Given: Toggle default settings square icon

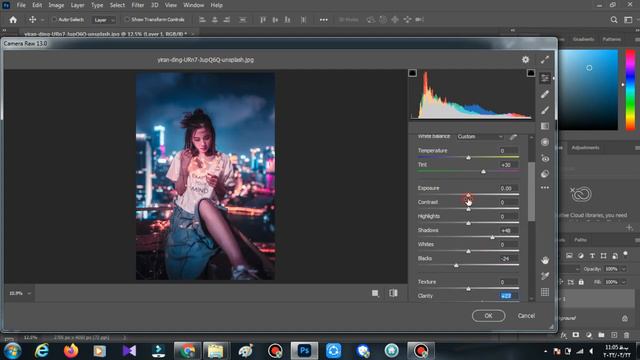Looking at the screenshot, I should (x=375, y=293).
